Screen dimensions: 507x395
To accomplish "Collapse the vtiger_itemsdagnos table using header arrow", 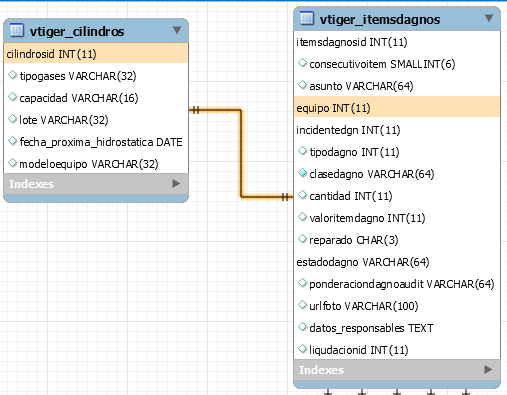I will 489,18.
